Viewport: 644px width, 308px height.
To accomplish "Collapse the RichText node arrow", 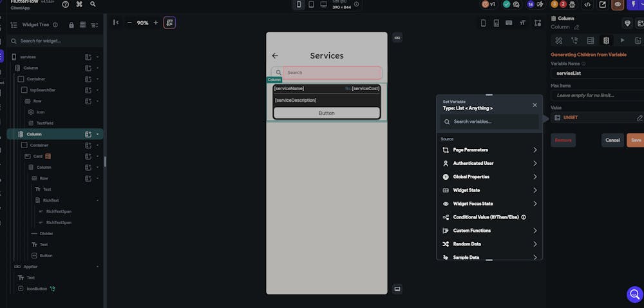I will (x=98, y=200).
